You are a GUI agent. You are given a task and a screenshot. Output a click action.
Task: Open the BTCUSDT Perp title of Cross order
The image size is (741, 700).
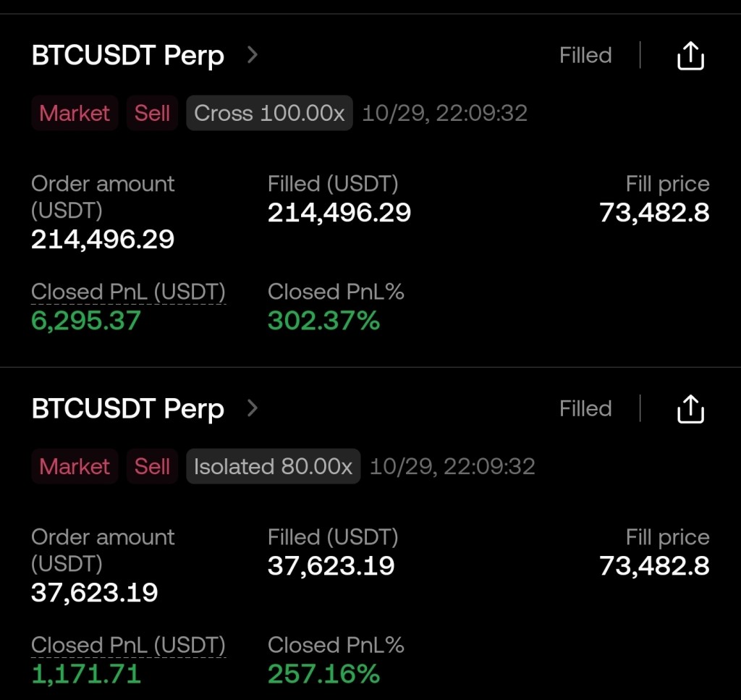[x=128, y=56]
